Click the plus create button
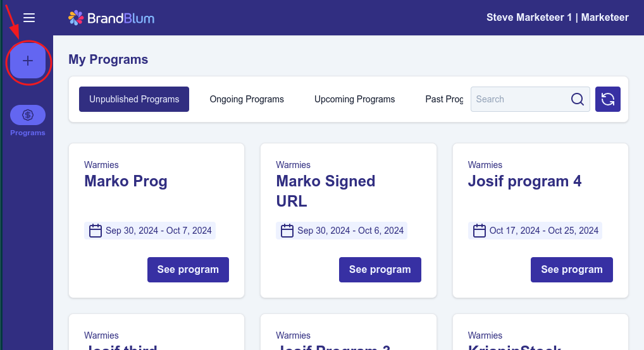 (x=28, y=61)
